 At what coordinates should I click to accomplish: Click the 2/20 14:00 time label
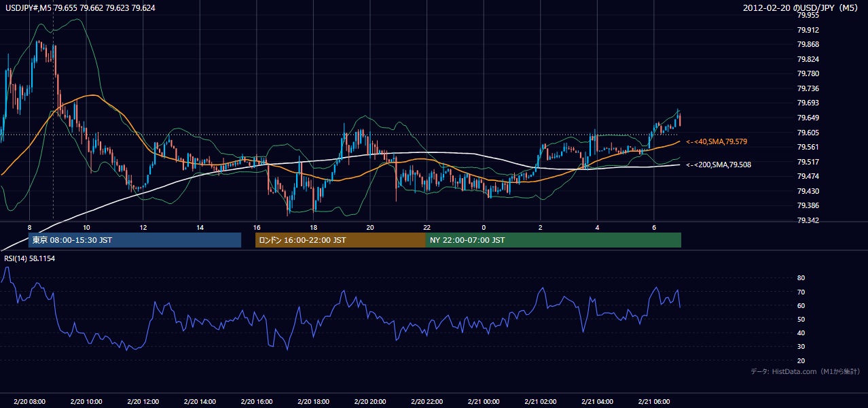(x=200, y=402)
